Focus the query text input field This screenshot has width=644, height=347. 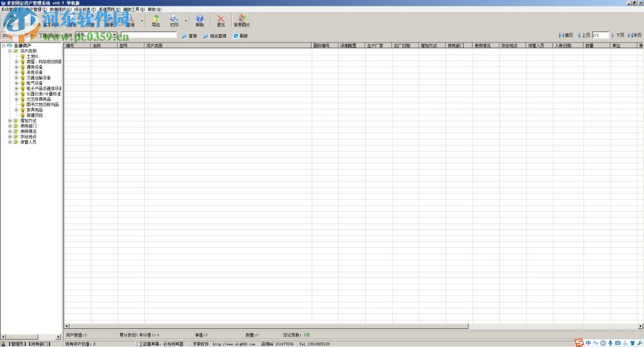pyautogui.click(x=149, y=35)
